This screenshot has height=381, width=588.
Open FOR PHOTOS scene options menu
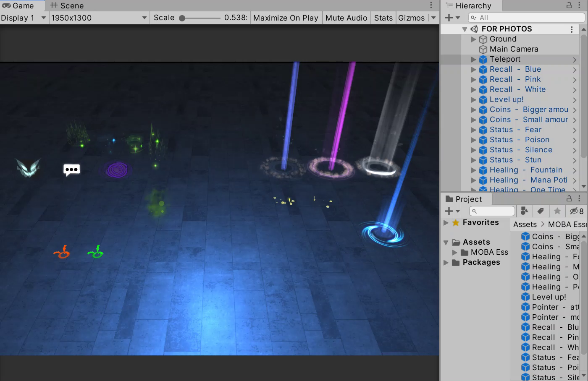[x=572, y=29]
